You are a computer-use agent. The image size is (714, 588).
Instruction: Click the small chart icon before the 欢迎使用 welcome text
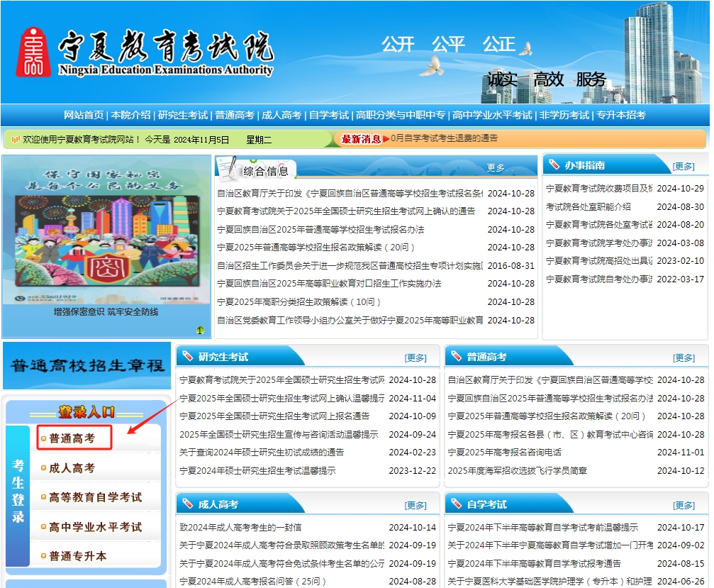point(16,139)
